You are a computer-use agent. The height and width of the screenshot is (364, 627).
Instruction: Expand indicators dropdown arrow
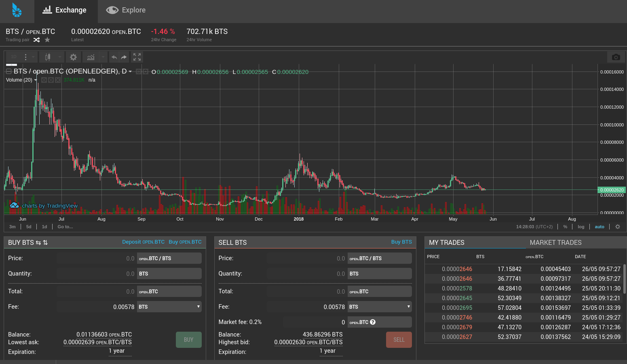coord(103,57)
